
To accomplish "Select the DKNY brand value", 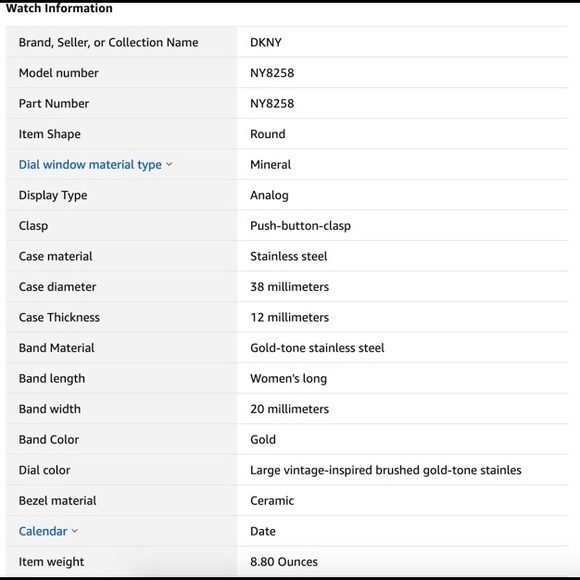I will click(x=266, y=43).
